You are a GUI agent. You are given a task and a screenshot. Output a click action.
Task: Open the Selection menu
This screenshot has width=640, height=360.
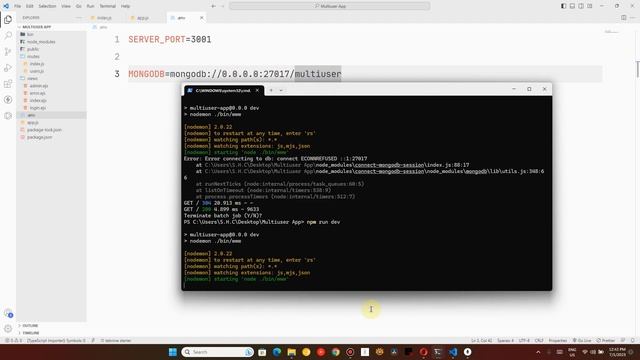[x=47, y=6]
